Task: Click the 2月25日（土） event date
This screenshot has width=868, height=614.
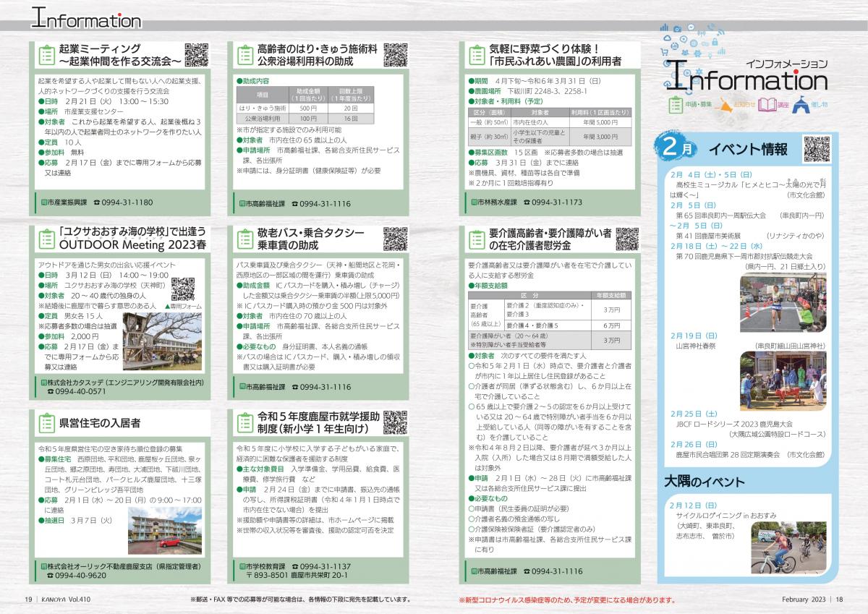Action: (x=693, y=414)
